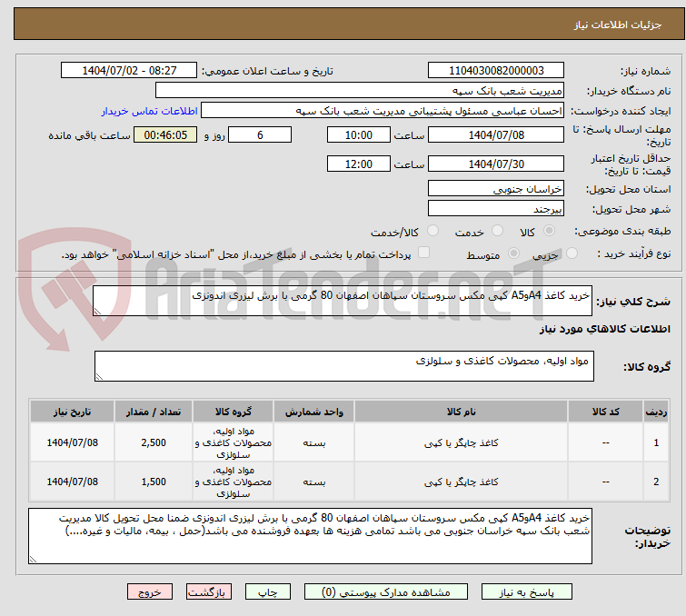Click the تاریخ نیاز column header
The height and width of the screenshot is (616, 686).
coord(72,412)
